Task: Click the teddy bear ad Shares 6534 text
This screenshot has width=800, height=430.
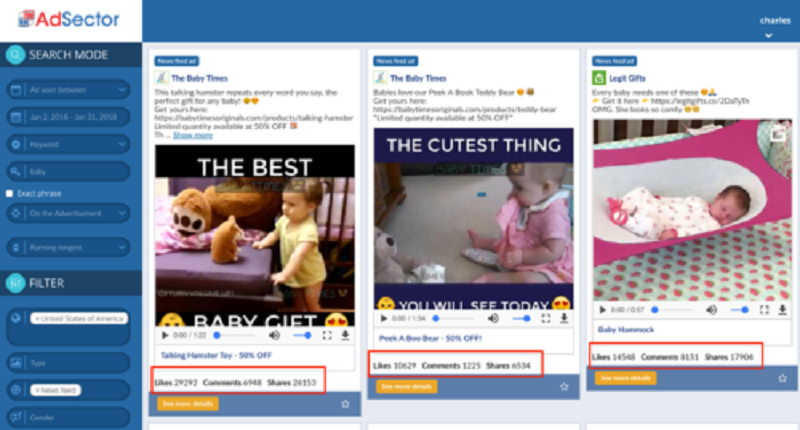Action: click(508, 366)
